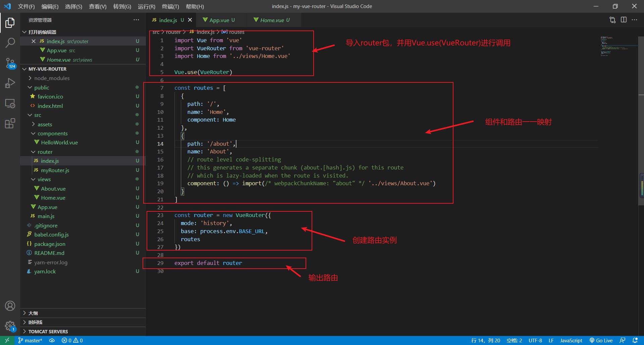Open Manage gear icon

[x=10, y=326]
